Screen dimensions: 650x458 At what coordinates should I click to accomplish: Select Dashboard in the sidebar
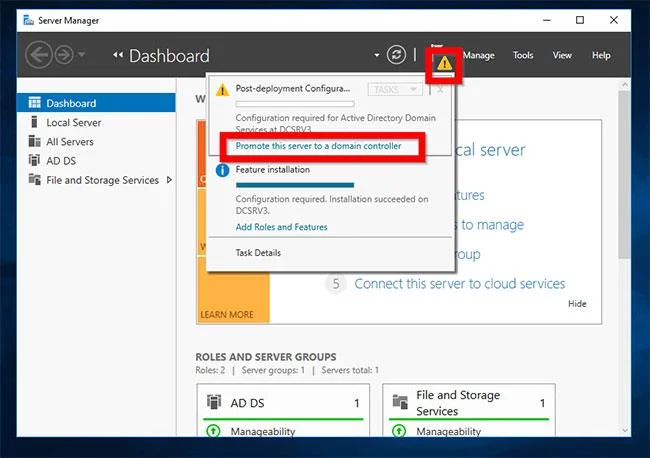click(x=96, y=103)
